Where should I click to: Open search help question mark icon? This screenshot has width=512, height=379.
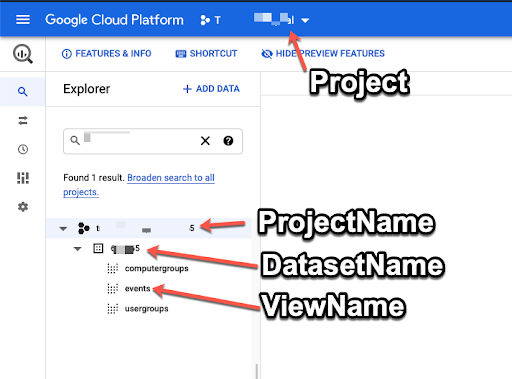click(x=228, y=141)
